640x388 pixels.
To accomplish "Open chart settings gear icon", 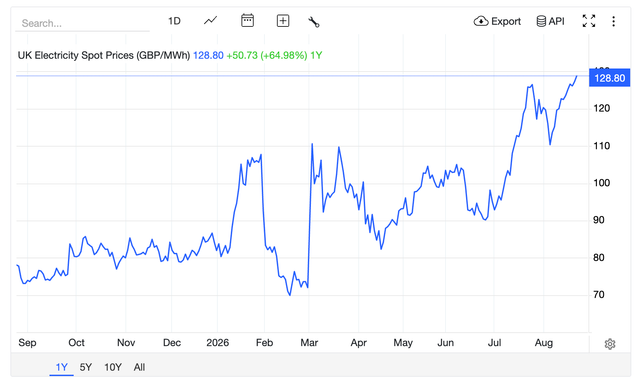I will pos(610,344).
